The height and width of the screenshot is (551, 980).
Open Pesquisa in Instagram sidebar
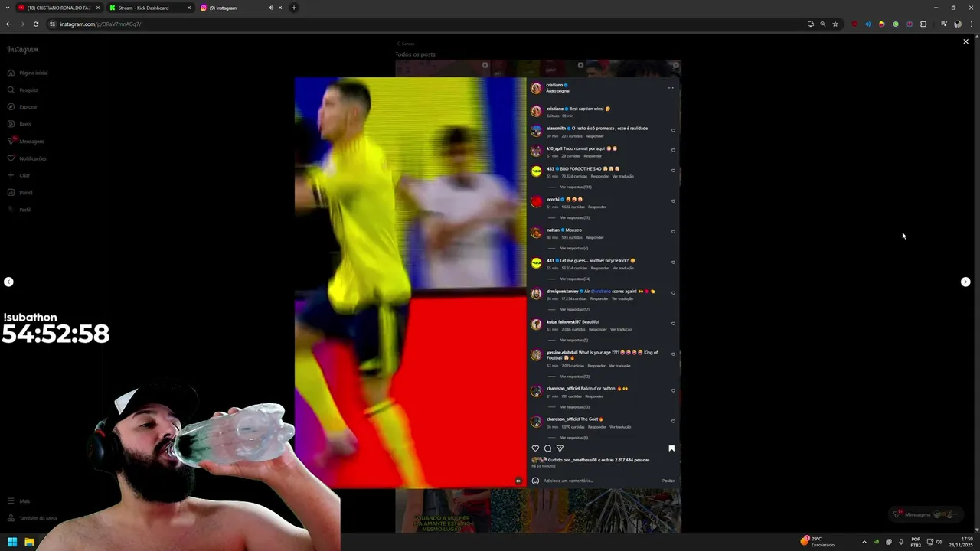(x=23, y=90)
